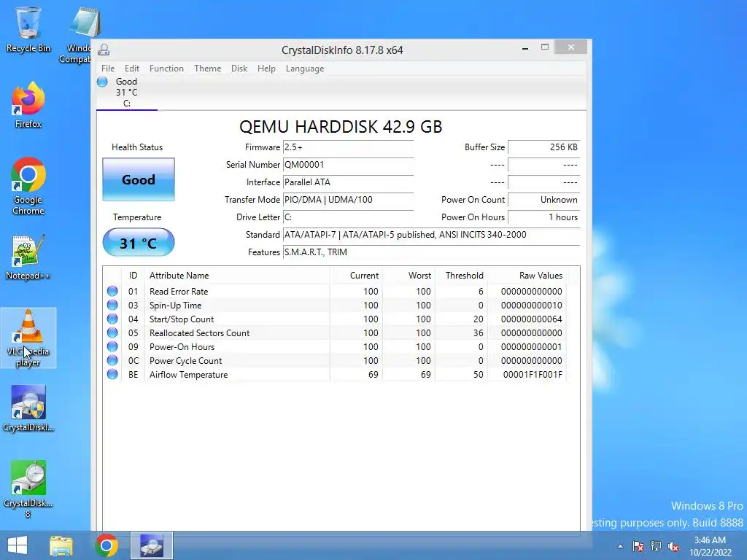Open the Language menu
This screenshot has height=560, width=747.
[305, 68]
